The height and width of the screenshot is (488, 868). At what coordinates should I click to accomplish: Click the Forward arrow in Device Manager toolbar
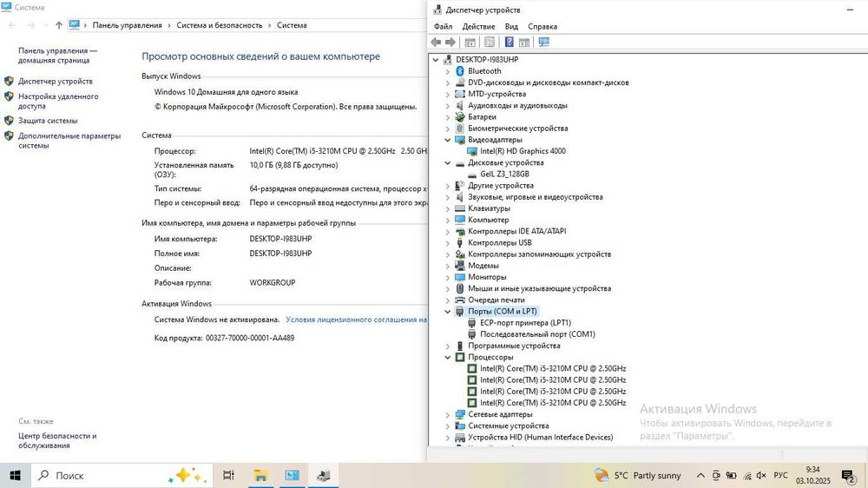[450, 42]
